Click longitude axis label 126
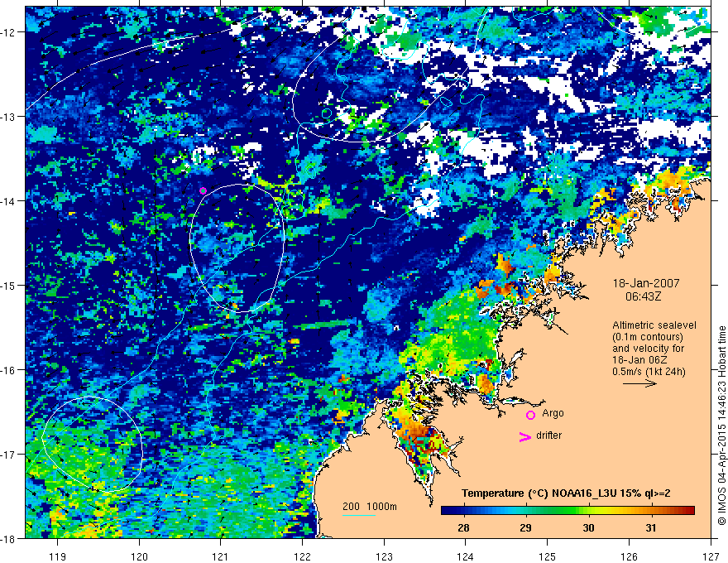Viewport: 728px width, 563px height. pyautogui.click(x=629, y=556)
